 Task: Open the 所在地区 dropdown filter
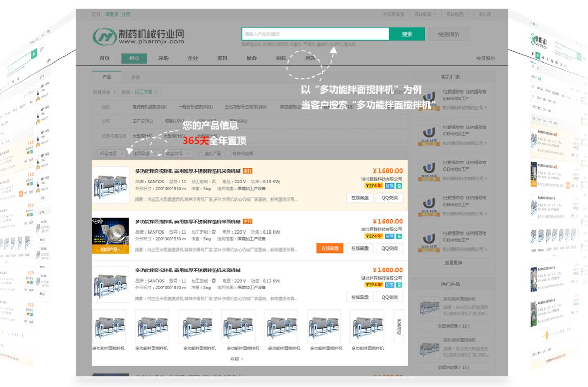coord(112,153)
